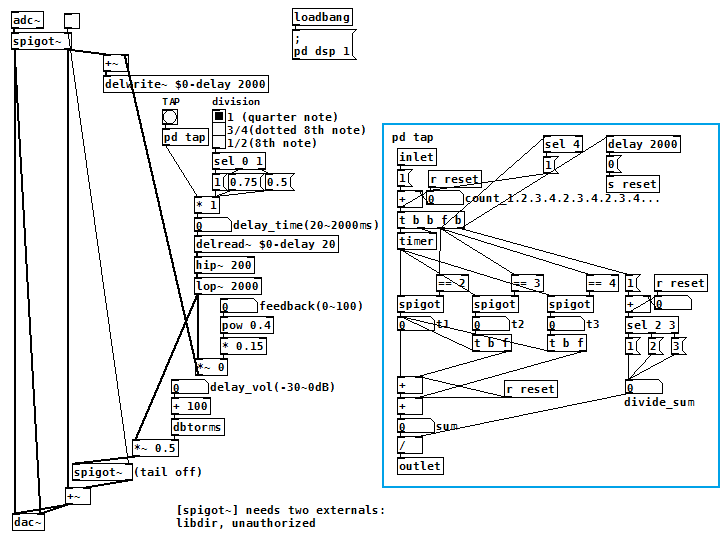Viewport: 720px width, 540px height.
Task: Click the t1 number box
Action: [416, 325]
